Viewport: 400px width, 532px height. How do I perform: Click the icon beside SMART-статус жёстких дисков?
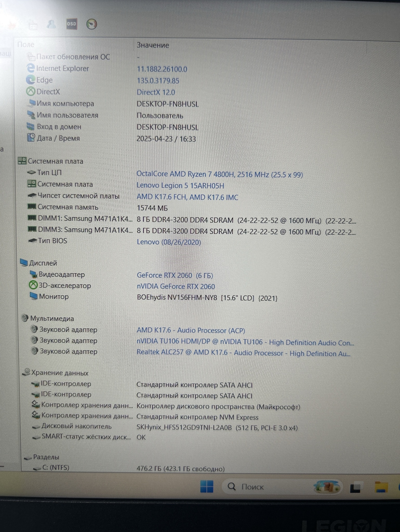point(36,437)
